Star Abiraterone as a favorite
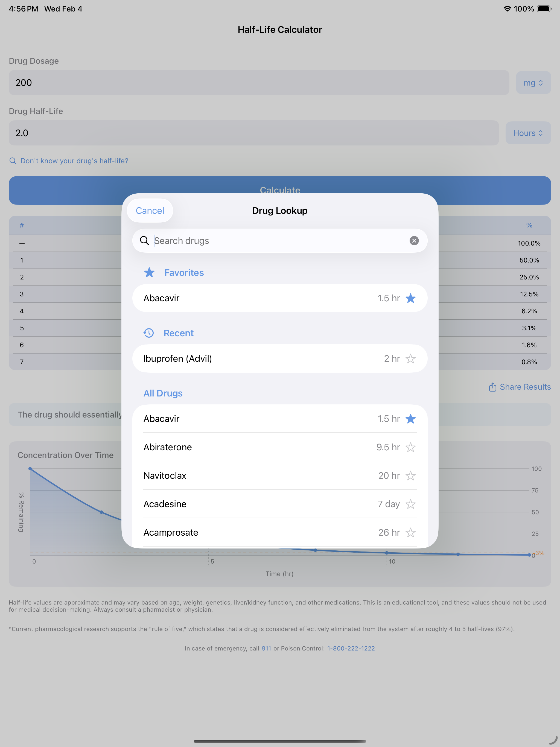 tap(410, 447)
